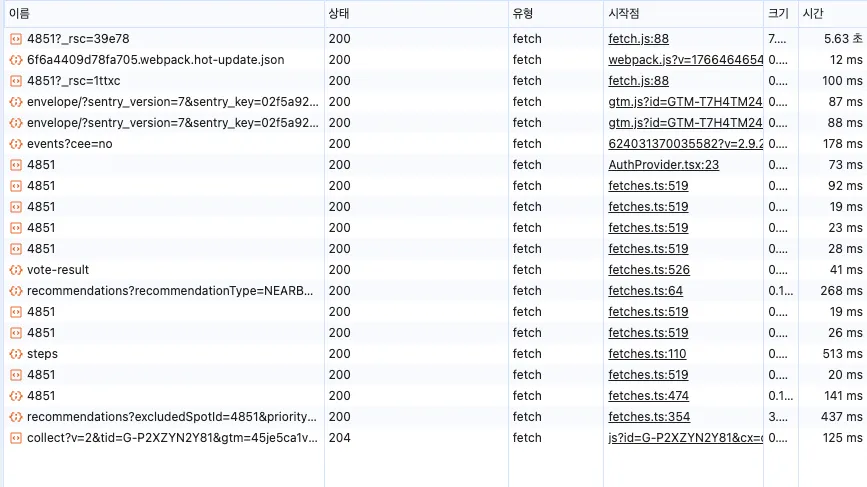Viewport: 867px width, 487px height.
Task: Sort by the 상태 column header
Action: pos(340,13)
